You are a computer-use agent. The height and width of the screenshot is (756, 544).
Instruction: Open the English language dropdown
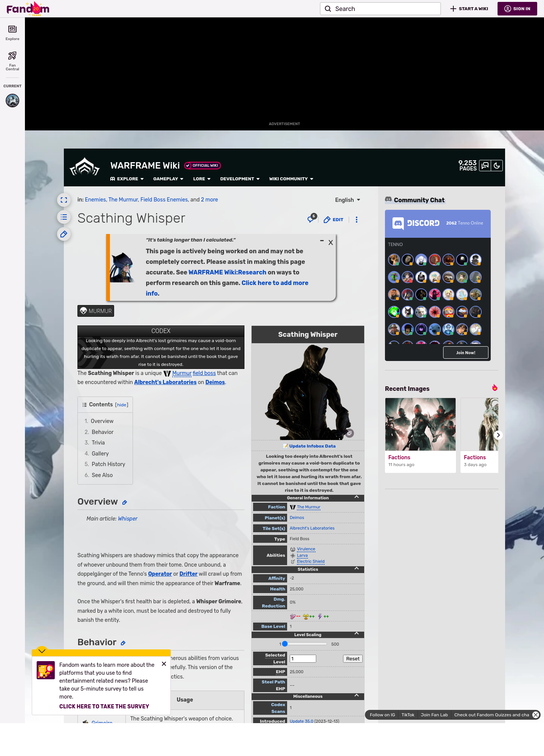point(348,200)
